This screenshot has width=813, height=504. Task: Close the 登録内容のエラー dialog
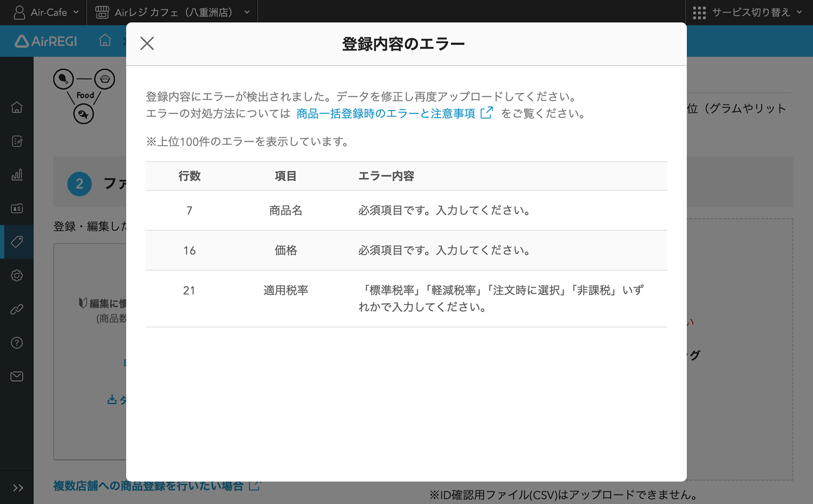tap(147, 43)
